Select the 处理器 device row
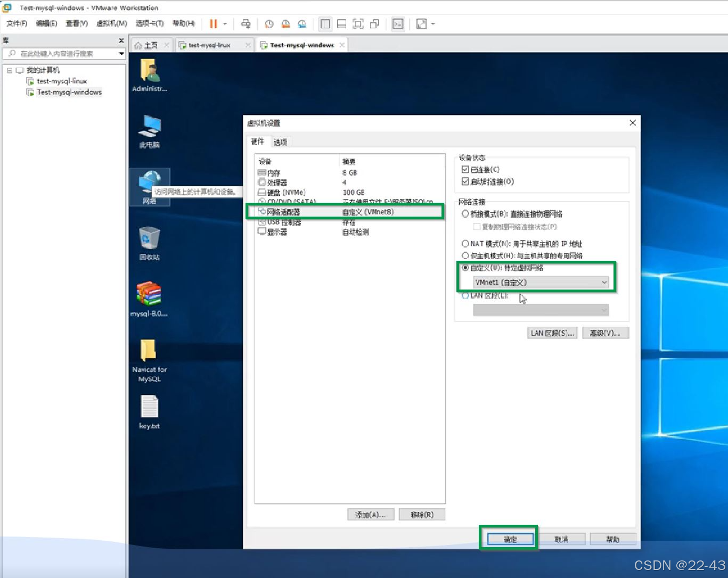This screenshot has height=578, width=728. tap(350, 183)
